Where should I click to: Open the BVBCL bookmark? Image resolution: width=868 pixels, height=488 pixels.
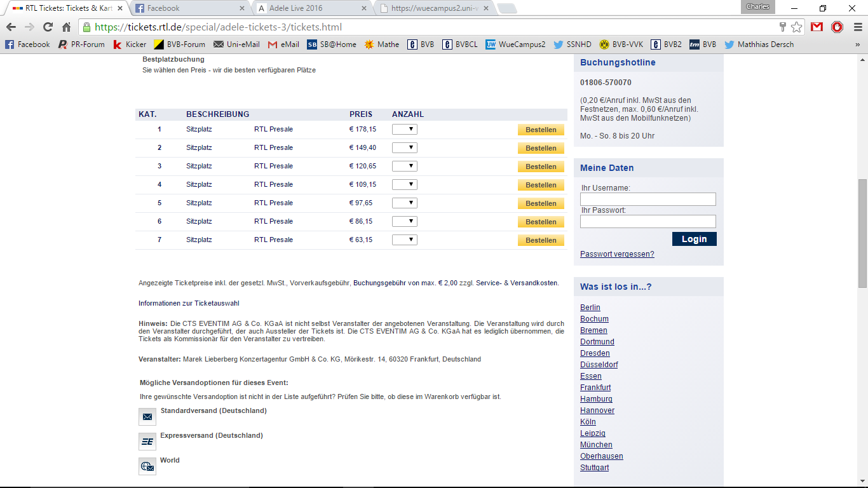pyautogui.click(x=460, y=44)
